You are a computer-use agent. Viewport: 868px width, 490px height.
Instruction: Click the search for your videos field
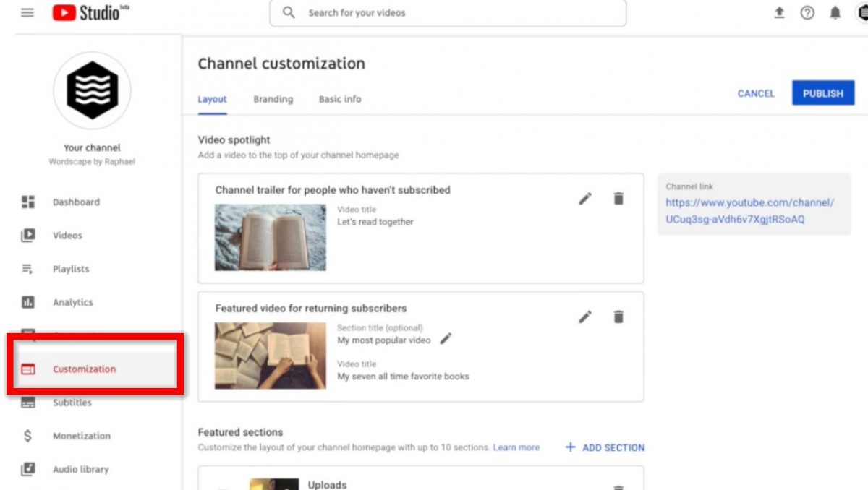tap(448, 13)
